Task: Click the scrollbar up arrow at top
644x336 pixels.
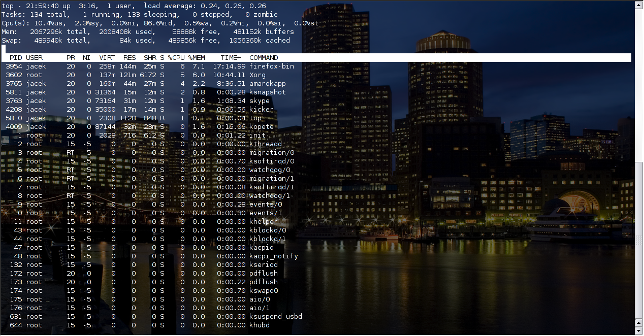Action: coord(639,5)
